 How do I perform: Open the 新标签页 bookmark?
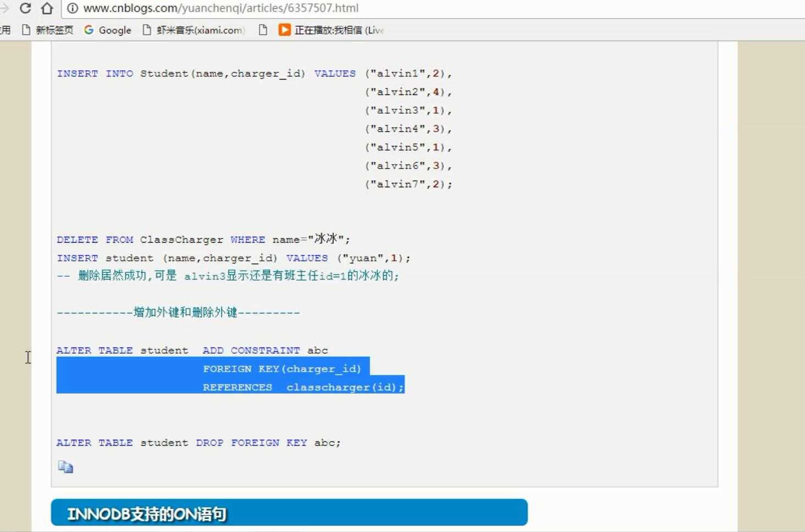pyautogui.click(x=47, y=30)
